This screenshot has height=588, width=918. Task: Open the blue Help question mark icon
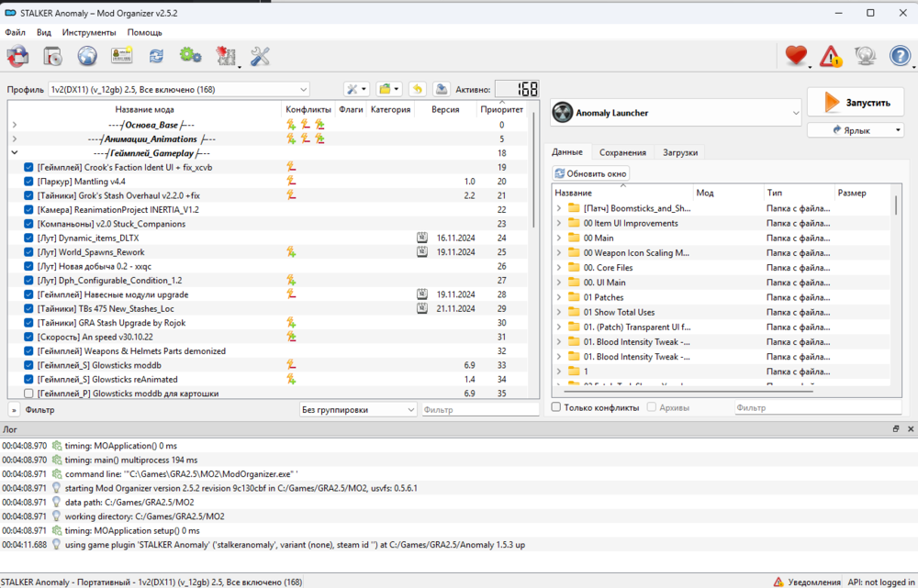(900, 56)
